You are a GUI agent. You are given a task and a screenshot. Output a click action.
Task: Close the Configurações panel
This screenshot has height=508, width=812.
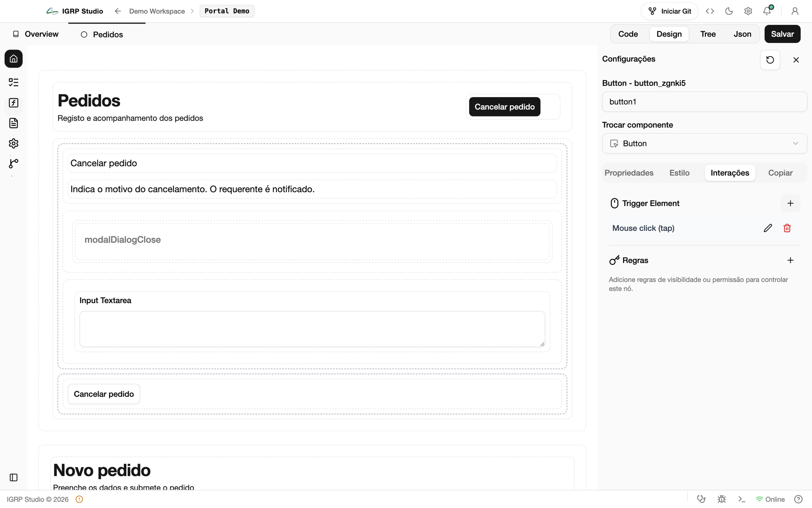tap(796, 60)
